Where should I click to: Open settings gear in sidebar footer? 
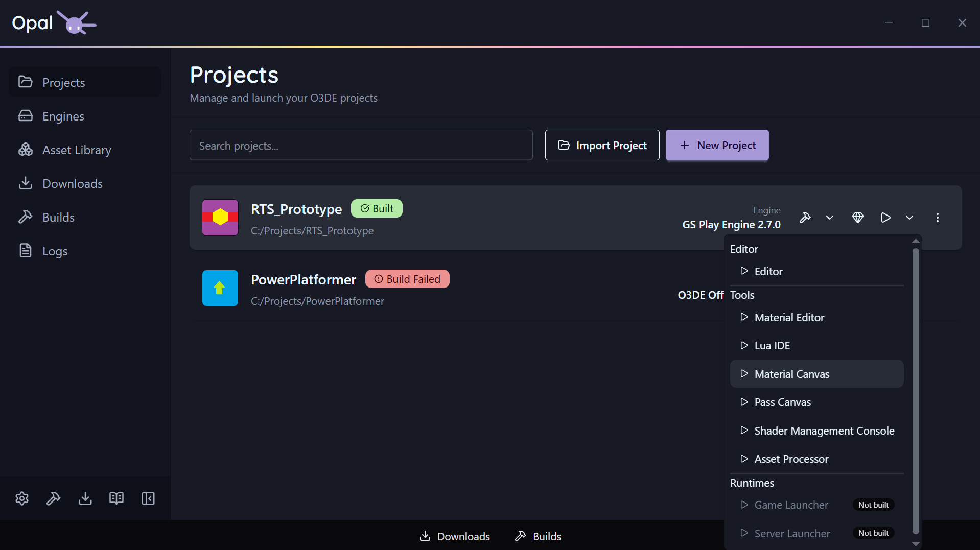pos(22,498)
